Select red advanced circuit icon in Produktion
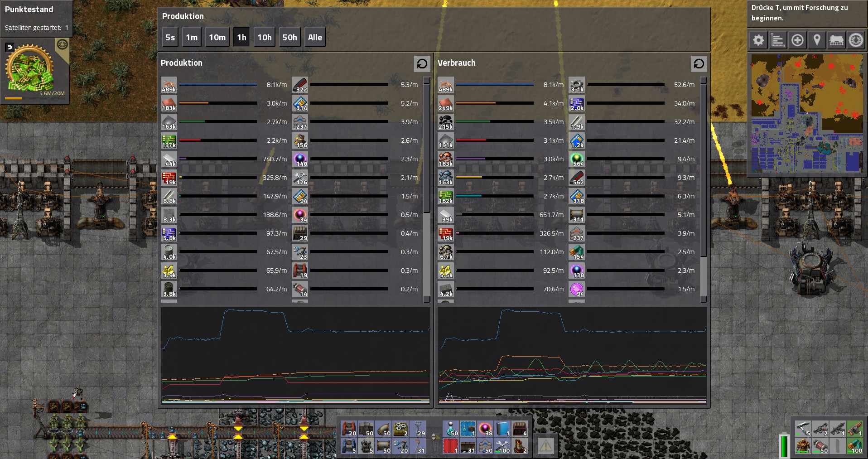The width and height of the screenshot is (868, 459). pyautogui.click(x=169, y=178)
